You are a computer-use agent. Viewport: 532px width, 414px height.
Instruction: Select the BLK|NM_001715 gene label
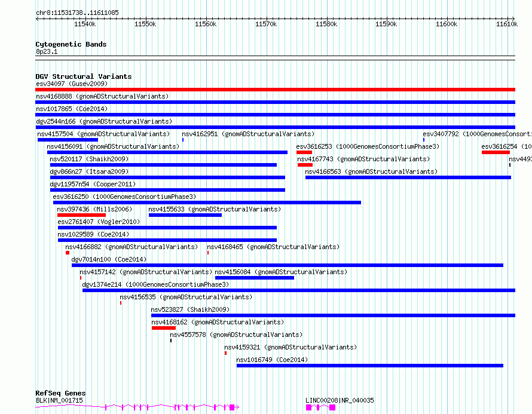click(59, 400)
